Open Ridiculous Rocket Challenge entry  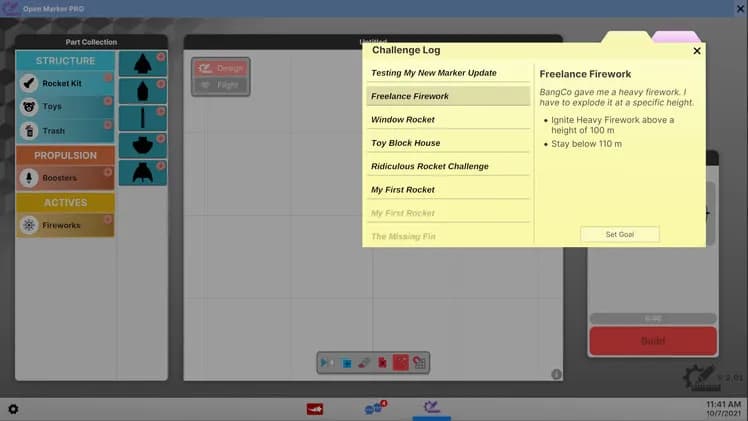448,166
